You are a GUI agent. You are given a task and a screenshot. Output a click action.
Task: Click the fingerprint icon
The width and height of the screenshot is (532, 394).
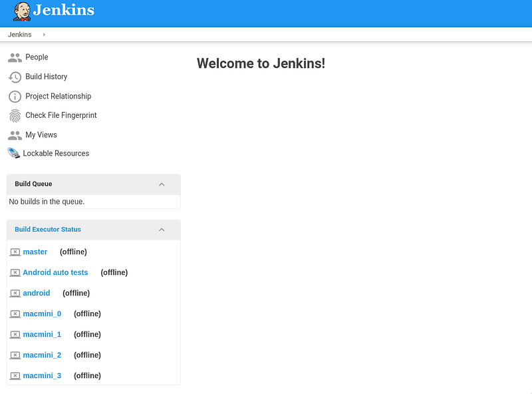click(15, 116)
